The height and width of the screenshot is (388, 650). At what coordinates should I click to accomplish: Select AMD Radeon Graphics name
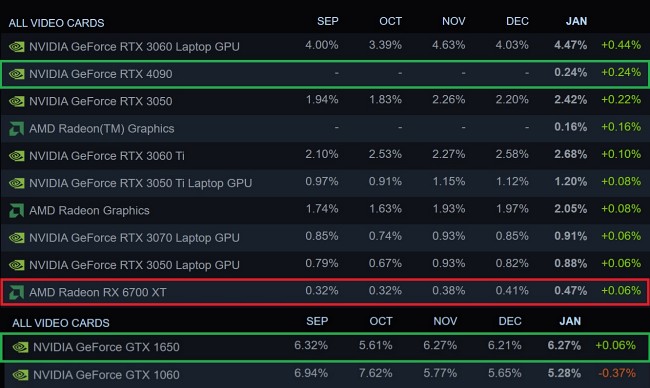pyautogui.click(x=89, y=211)
